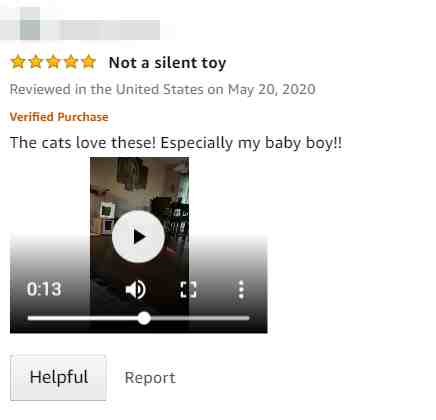Mark this review as Helpful
The width and height of the screenshot is (436, 420).
[59, 378]
